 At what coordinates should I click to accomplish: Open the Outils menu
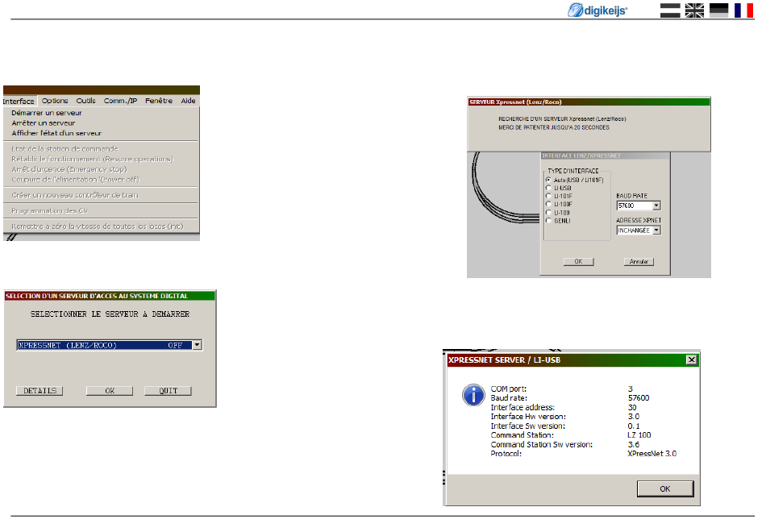[85, 101]
